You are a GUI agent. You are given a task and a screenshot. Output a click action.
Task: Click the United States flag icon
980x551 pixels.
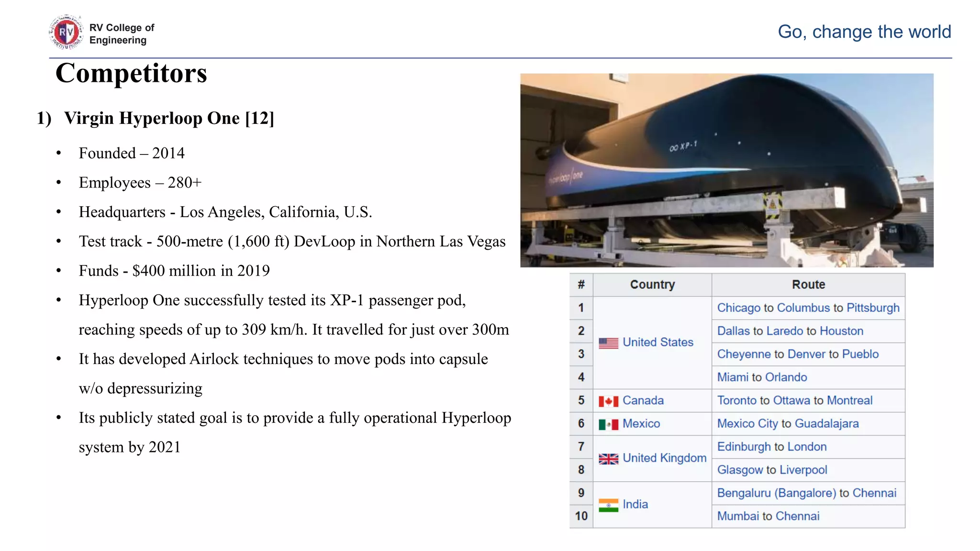tap(608, 343)
